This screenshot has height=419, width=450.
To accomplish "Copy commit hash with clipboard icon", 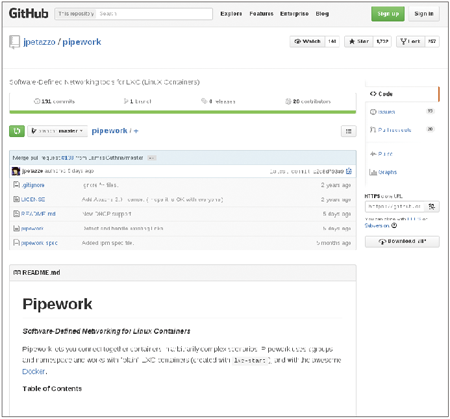I will coord(349,171).
